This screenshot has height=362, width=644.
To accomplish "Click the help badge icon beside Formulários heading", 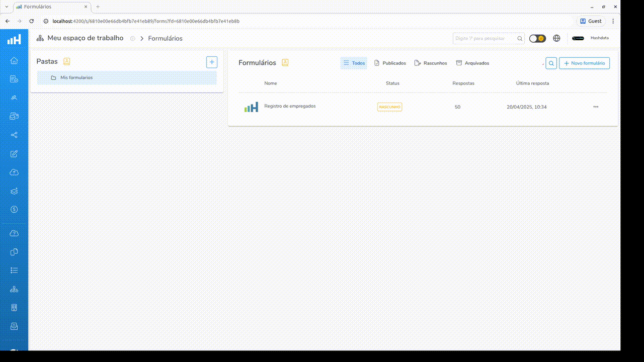I will pyautogui.click(x=285, y=63).
